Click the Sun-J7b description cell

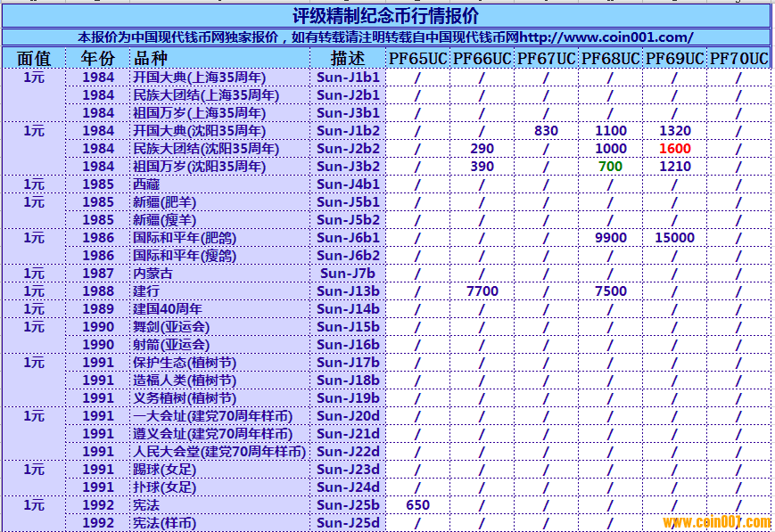coord(348,274)
